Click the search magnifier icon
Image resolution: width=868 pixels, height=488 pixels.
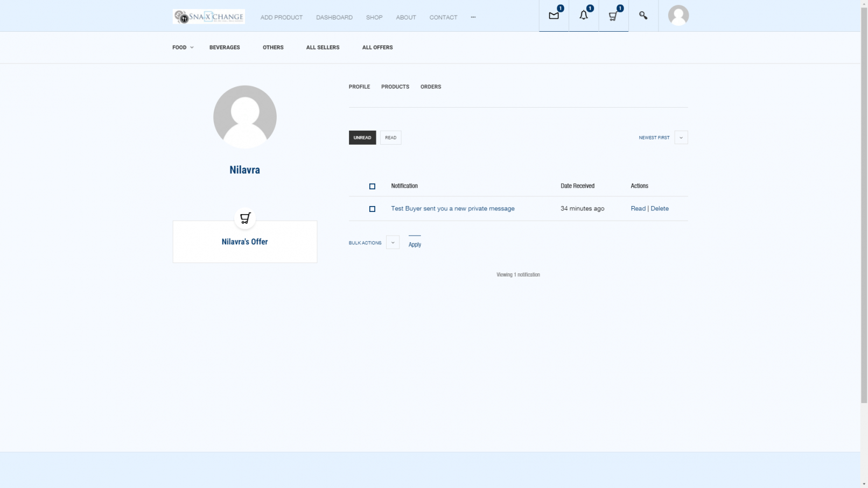[643, 16]
